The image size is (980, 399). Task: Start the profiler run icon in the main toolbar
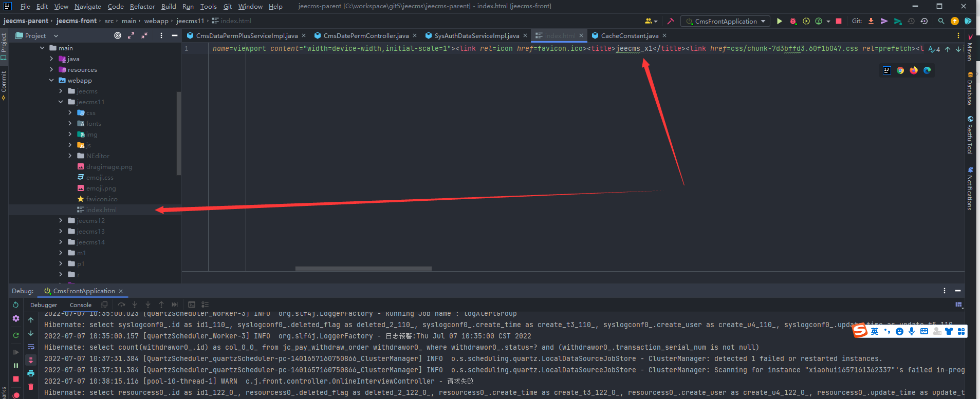coord(819,21)
